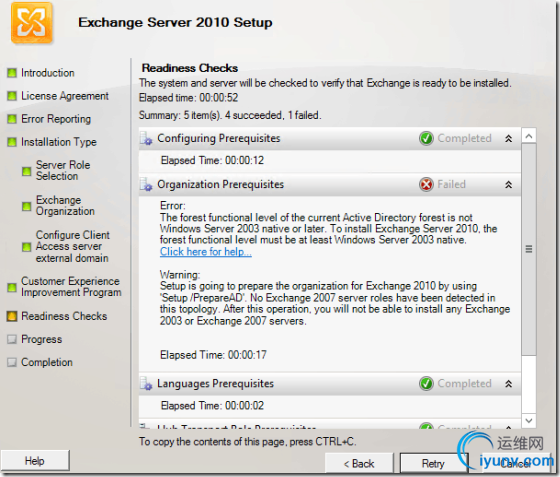Click the green Introduction step indicator

pos(12,73)
